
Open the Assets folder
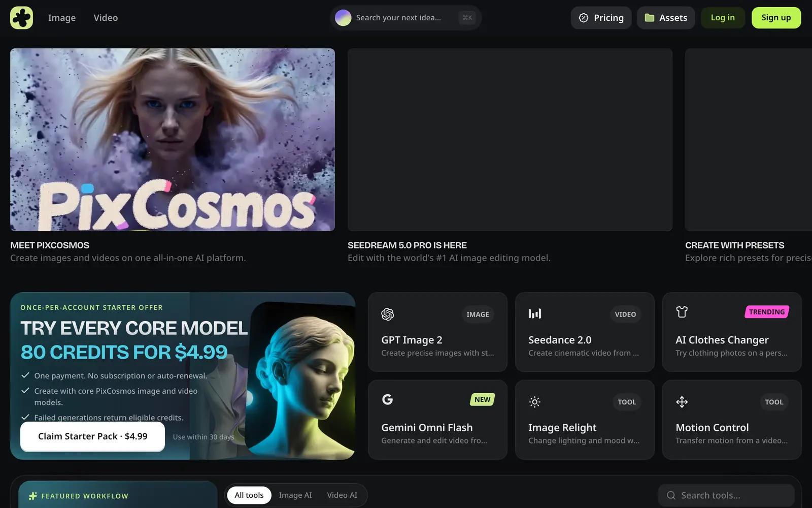click(666, 18)
